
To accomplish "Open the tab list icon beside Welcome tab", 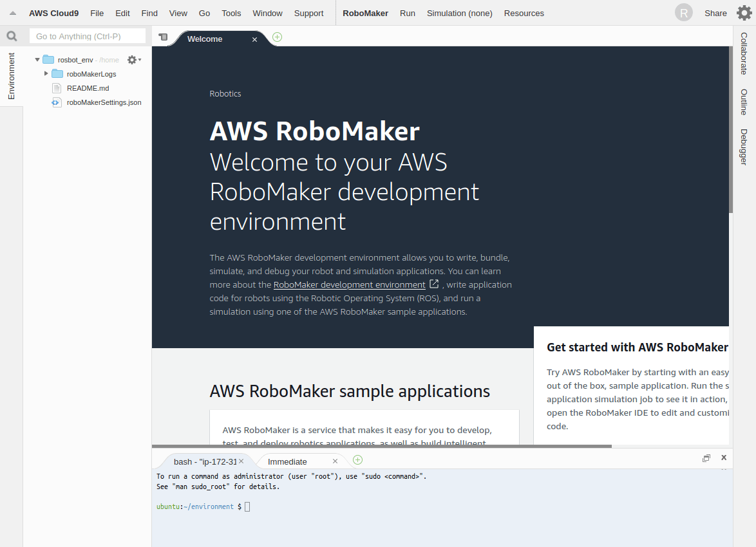I will 164,37.
